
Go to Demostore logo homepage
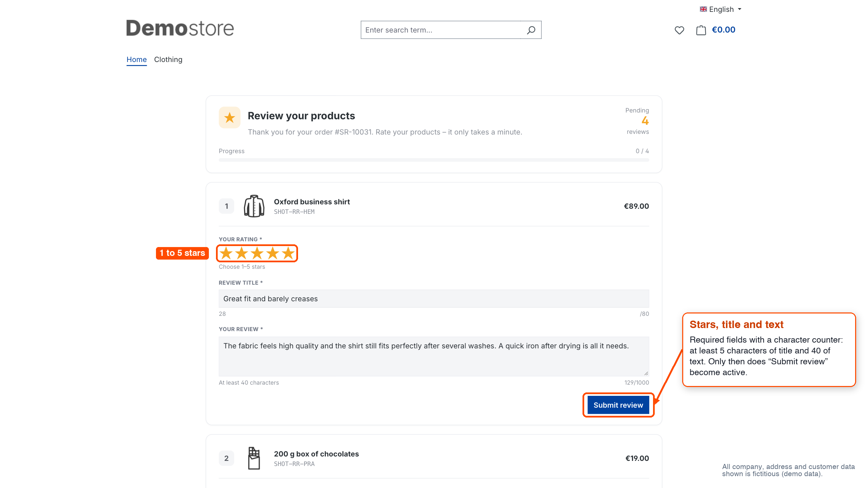(180, 28)
